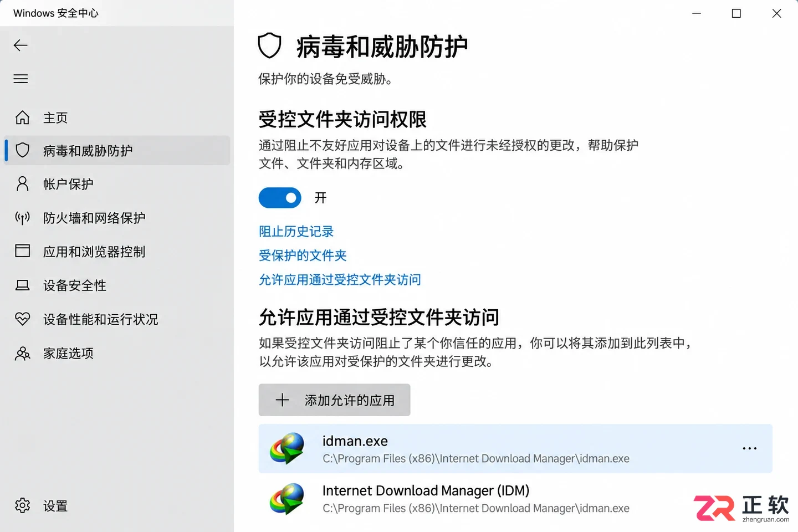Turn off the 受控文件夹访问权限 toggle
This screenshot has width=798, height=532.
280,198
